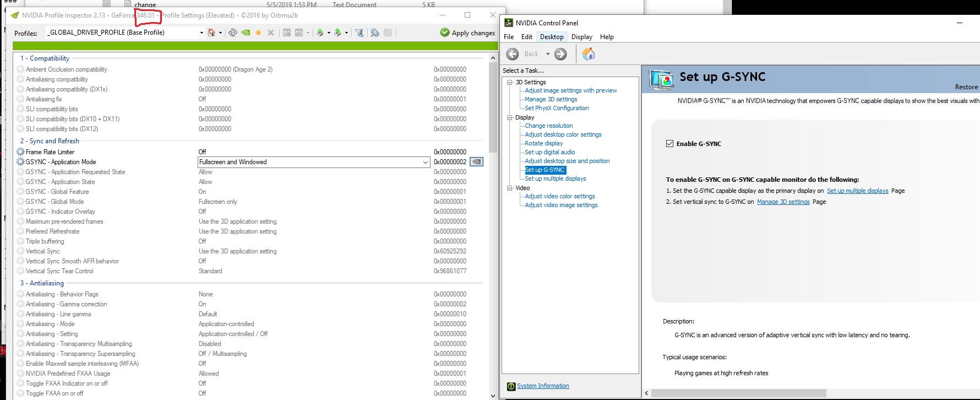
Task: Click the gear icon beside Triple buffering
Action: click(x=20, y=241)
